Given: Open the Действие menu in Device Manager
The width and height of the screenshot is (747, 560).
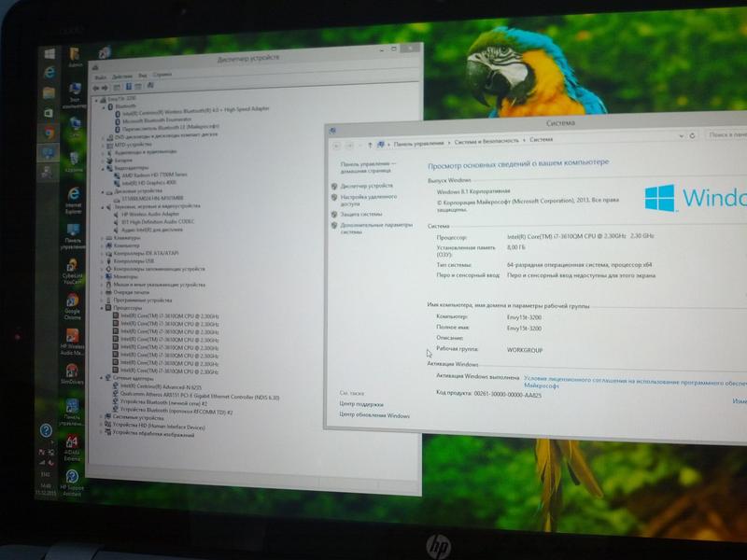Looking at the screenshot, I should pyautogui.click(x=120, y=74).
